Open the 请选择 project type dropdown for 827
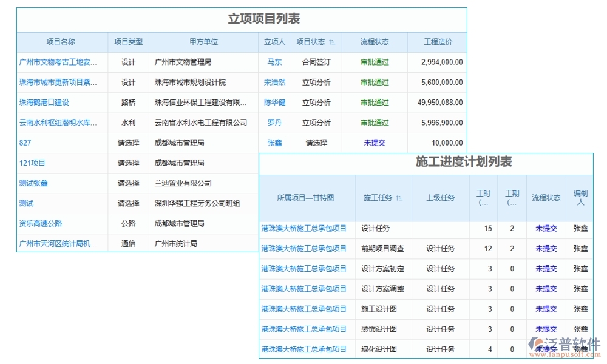607x364 pixels. pos(127,143)
